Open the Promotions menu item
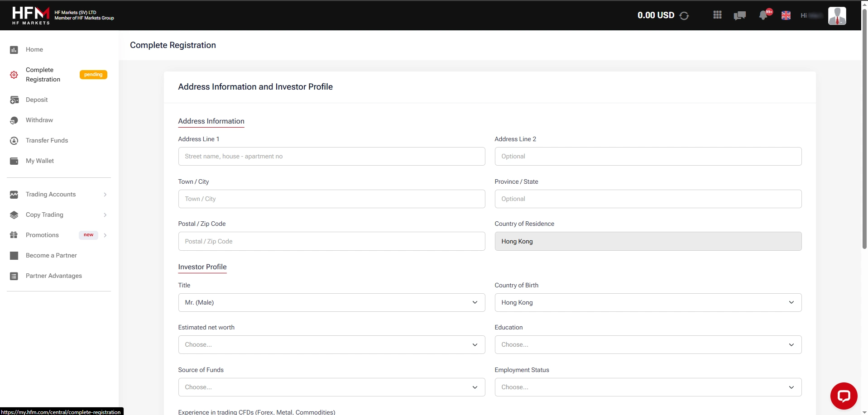 coord(42,235)
